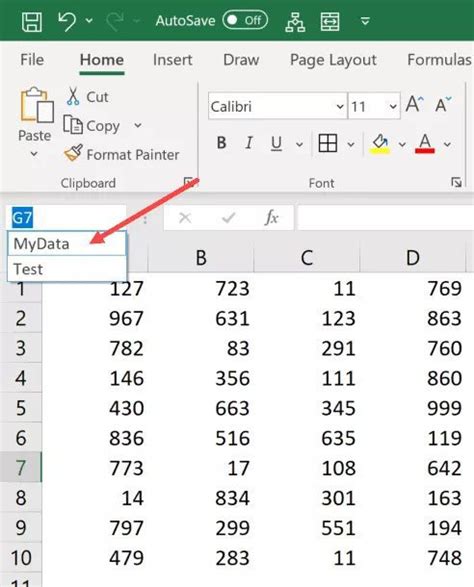
Task: Click the Cut scissors button
Action: [x=88, y=97]
